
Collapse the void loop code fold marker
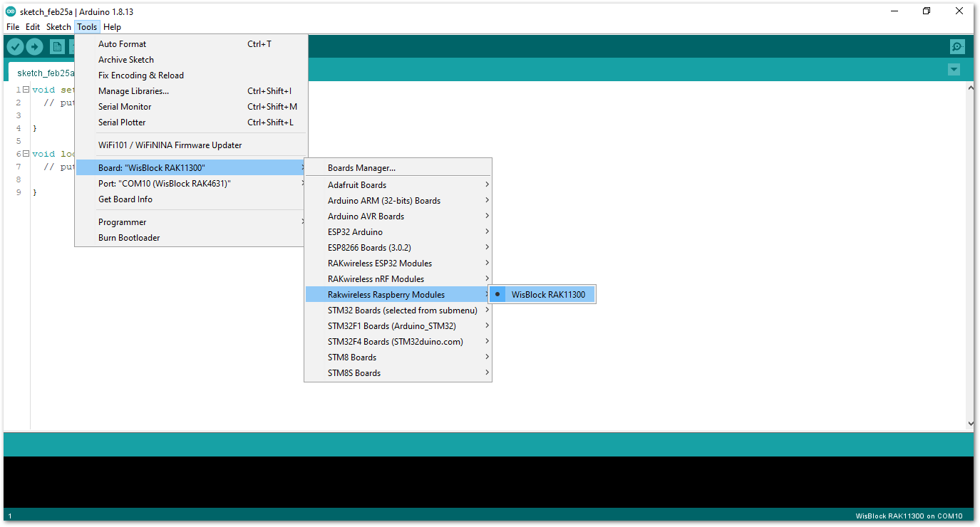(26, 154)
